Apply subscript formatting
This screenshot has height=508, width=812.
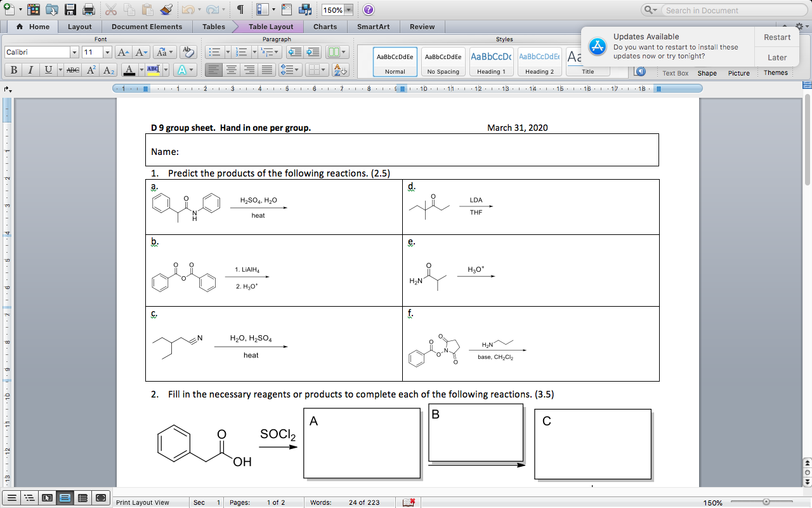pos(108,69)
